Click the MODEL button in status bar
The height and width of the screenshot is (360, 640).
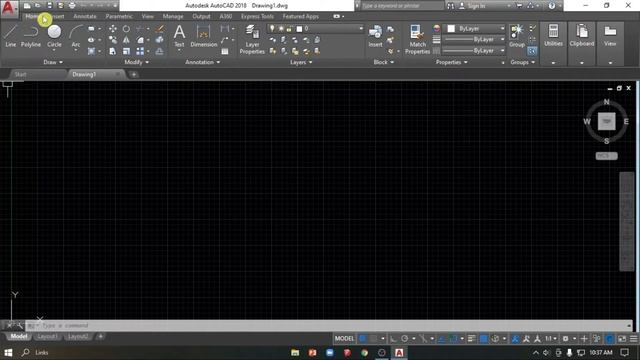pyautogui.click(x=344, y=338)
